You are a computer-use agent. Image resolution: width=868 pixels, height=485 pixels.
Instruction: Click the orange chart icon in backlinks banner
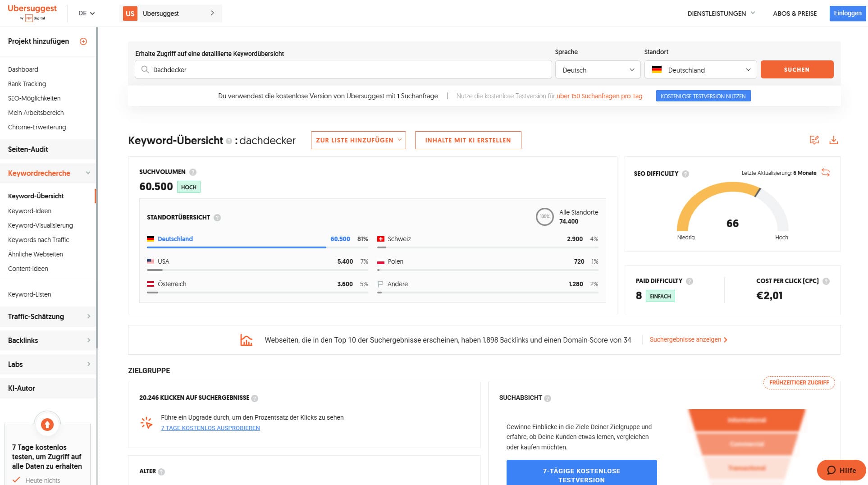[x=246, y=340]
